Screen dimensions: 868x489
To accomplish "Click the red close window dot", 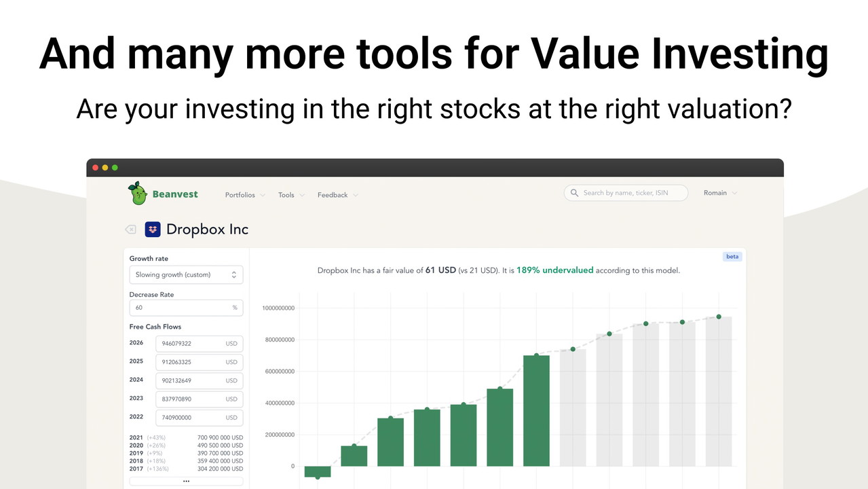I will tap(96, 168).
